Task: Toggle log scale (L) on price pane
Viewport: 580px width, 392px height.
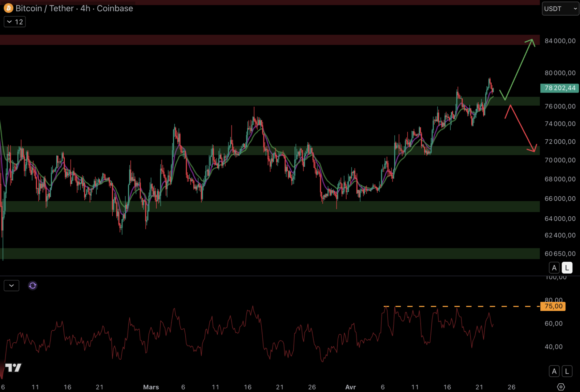Action: coord(567,268)
